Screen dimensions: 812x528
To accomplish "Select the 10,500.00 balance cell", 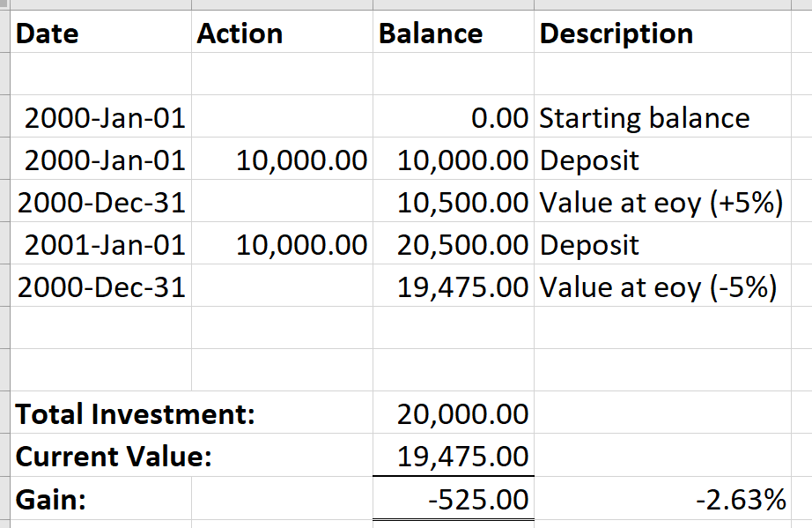I will tap(454, 202).
